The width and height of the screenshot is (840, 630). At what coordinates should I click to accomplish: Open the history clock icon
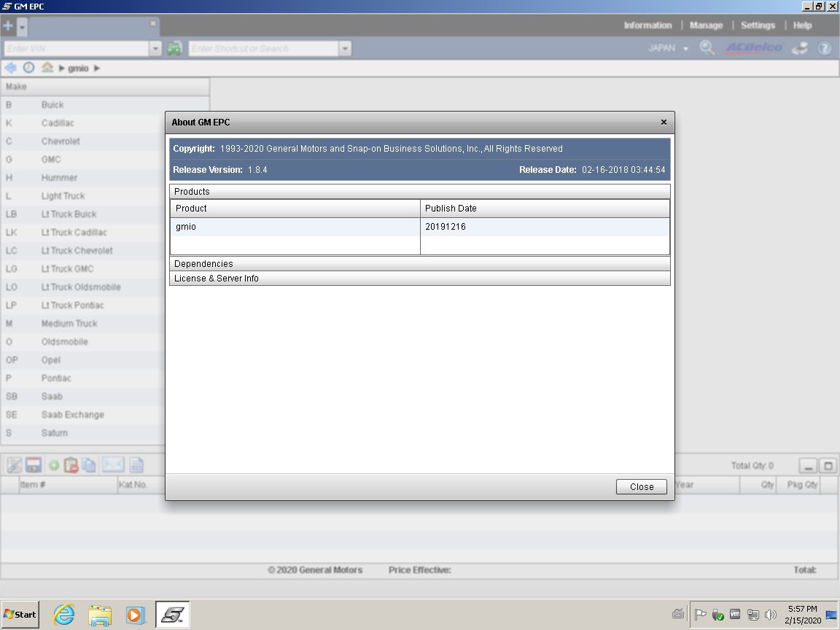pos(29,68)
